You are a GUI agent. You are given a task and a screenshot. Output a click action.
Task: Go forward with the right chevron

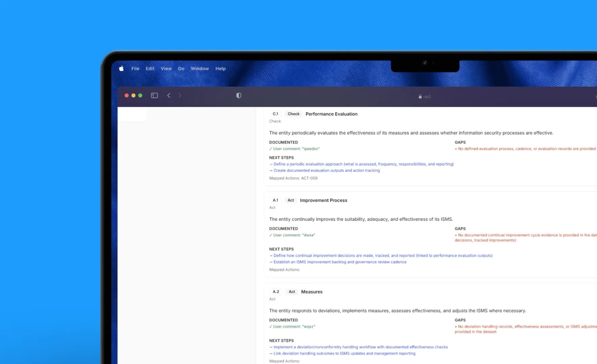(180, 96)
